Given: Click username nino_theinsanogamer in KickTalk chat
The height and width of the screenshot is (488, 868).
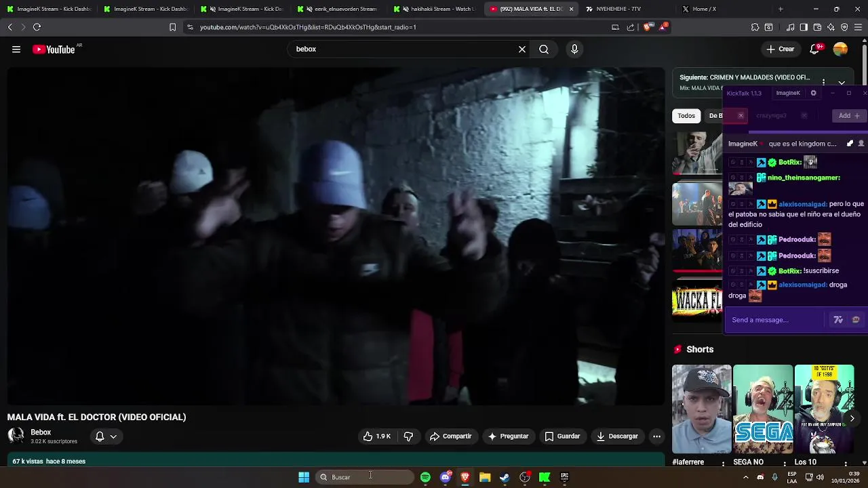Looking at the screenshot, I should coord(804,178).
